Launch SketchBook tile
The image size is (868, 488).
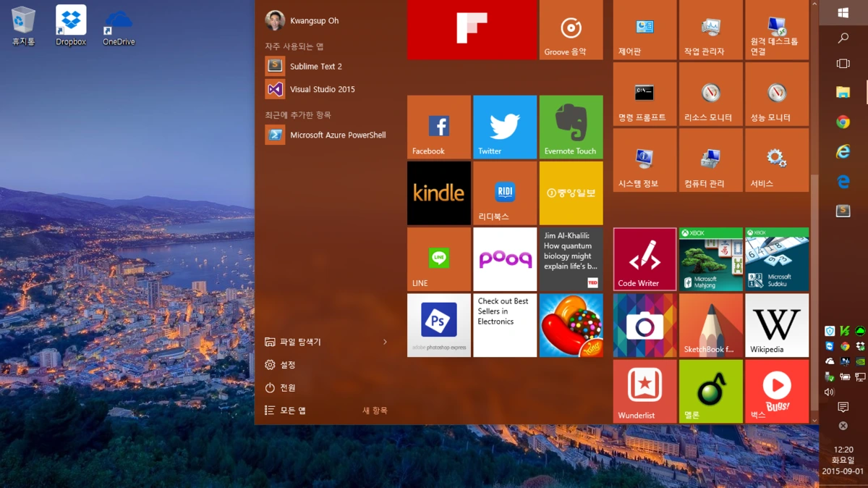(711, 325)
